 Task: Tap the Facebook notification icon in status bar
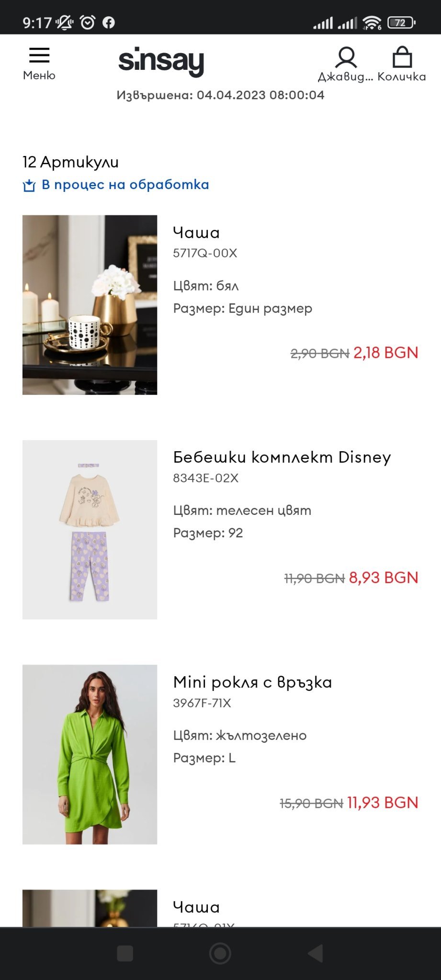click(109, 22)
